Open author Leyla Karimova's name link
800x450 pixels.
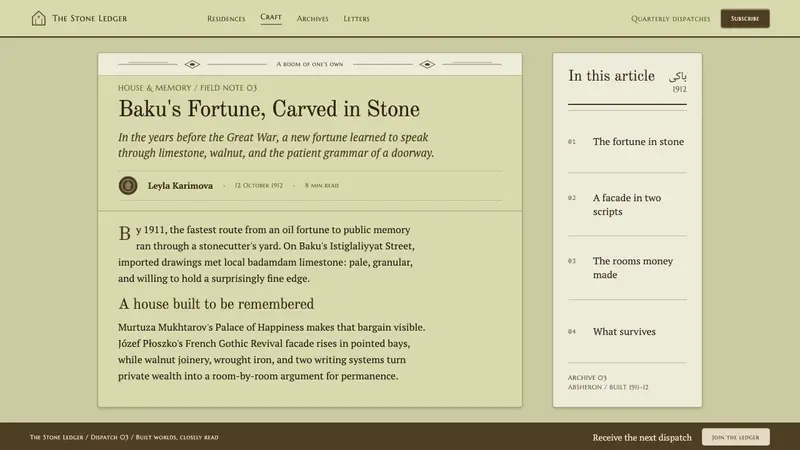click(x=180, y=185)
